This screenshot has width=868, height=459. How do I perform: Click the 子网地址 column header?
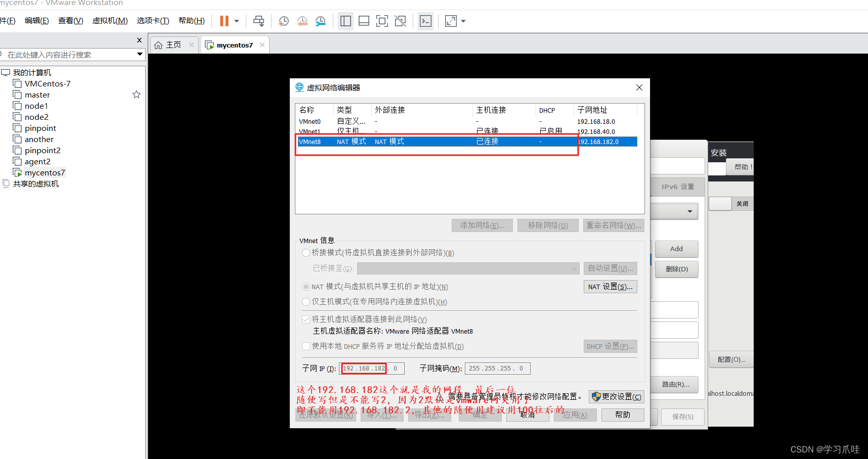tap(605, 110)
